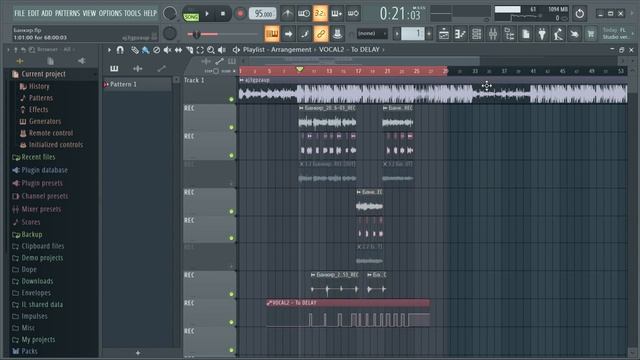This screenshot has height=360, width=640.
Task: Select the Select tool
Action: pyautogui.click(x=200, y=50)
